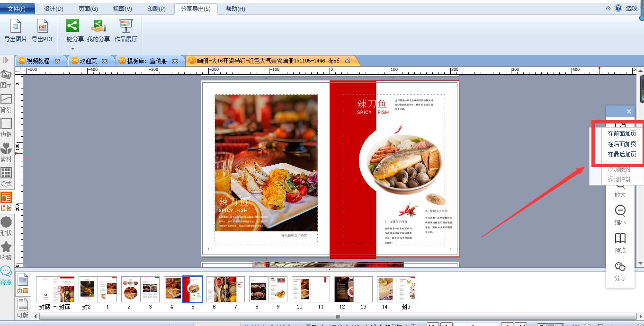The height and width of the screenshot is (326, 644).
Task: Switch to the 视频教程 document tab
Action: pos(38,61)
